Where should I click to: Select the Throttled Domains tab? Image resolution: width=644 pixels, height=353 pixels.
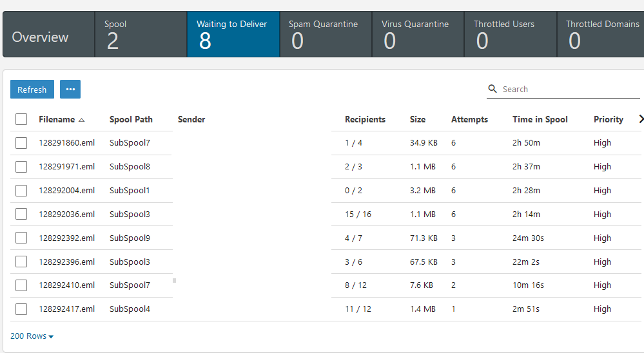(x=602, y=34)
